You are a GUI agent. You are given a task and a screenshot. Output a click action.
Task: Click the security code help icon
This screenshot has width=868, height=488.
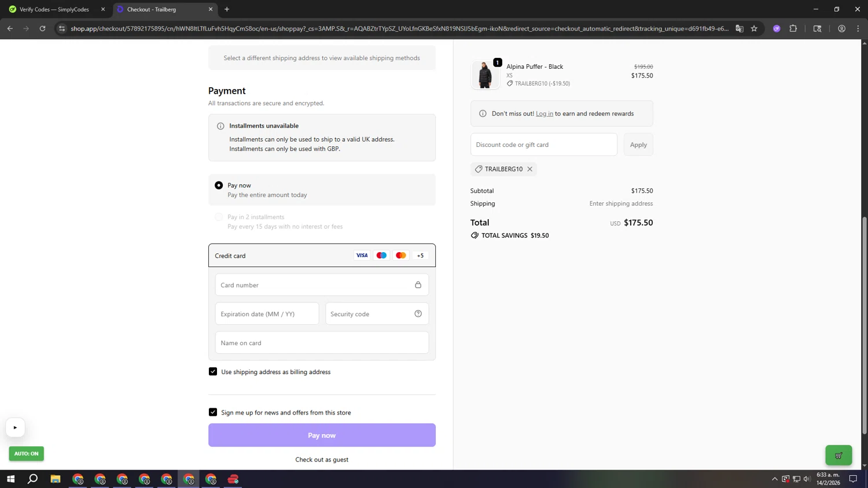[418, 313]
